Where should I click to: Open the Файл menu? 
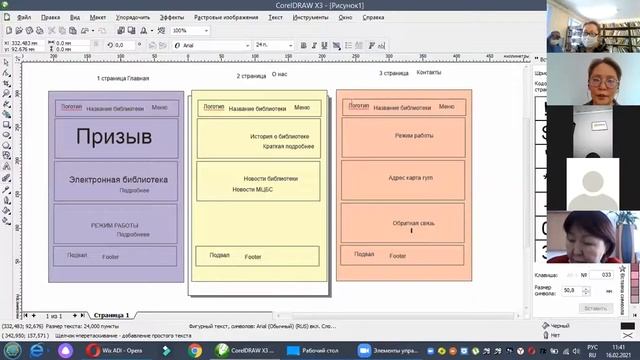pyautogui.click(x=24, y=18)
